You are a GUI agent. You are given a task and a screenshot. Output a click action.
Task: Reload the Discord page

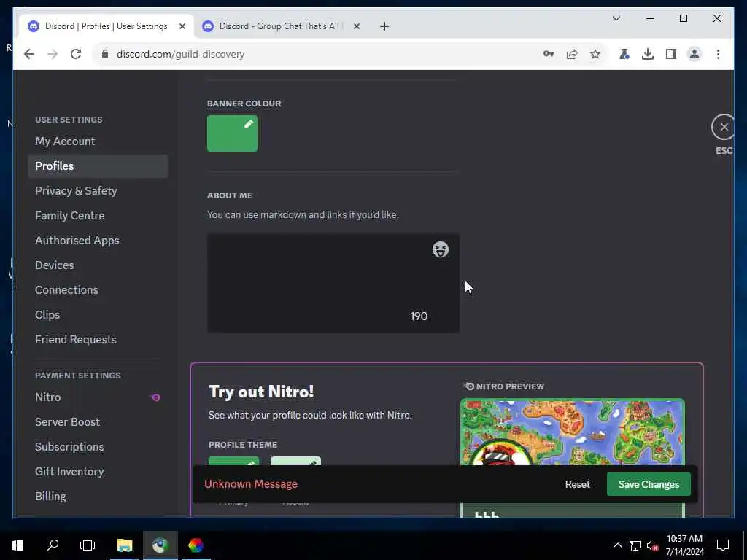76,54
